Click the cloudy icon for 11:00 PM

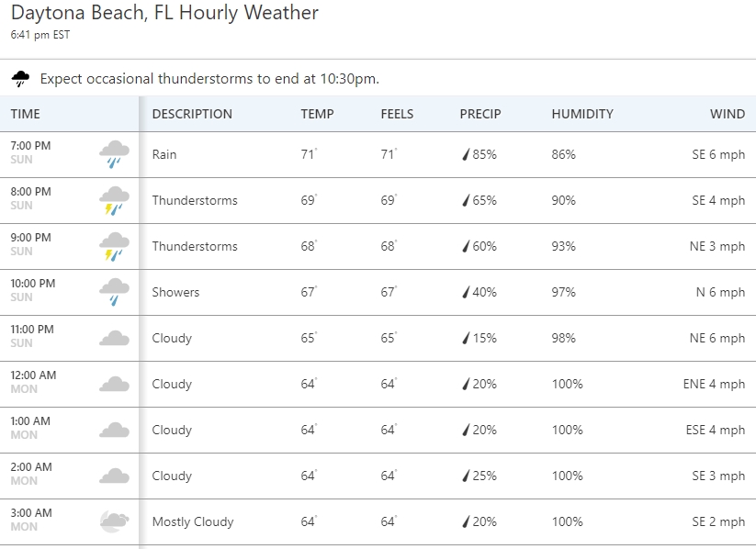pos(114,339)
